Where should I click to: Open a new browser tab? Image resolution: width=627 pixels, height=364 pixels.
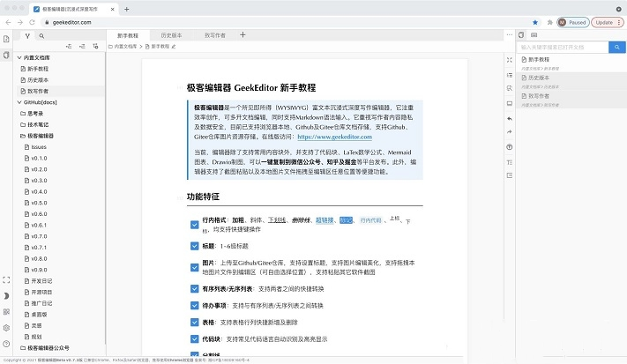[x=126, y=9]
